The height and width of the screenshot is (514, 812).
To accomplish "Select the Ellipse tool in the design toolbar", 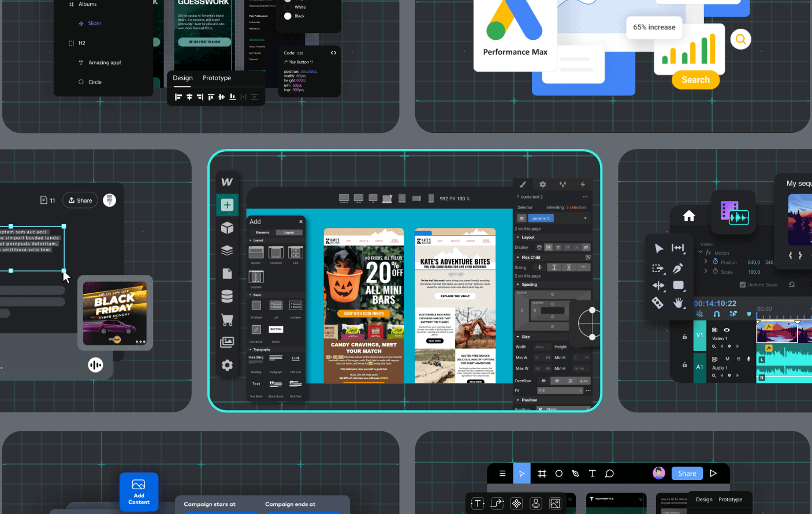I will pyautogui.click(x=558, y=474).
